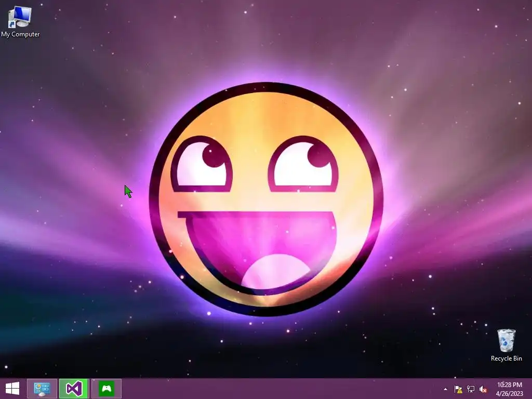The image size is (532, 399).
Task: Show hidden system tray icons
Action: (445, 389)
